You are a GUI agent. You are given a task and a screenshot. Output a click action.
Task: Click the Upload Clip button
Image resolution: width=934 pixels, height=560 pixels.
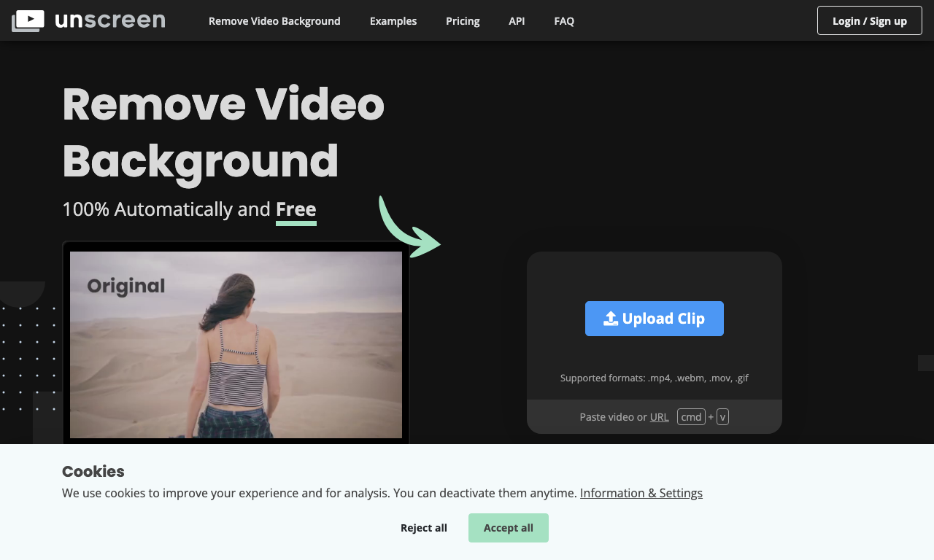[655, 319]
